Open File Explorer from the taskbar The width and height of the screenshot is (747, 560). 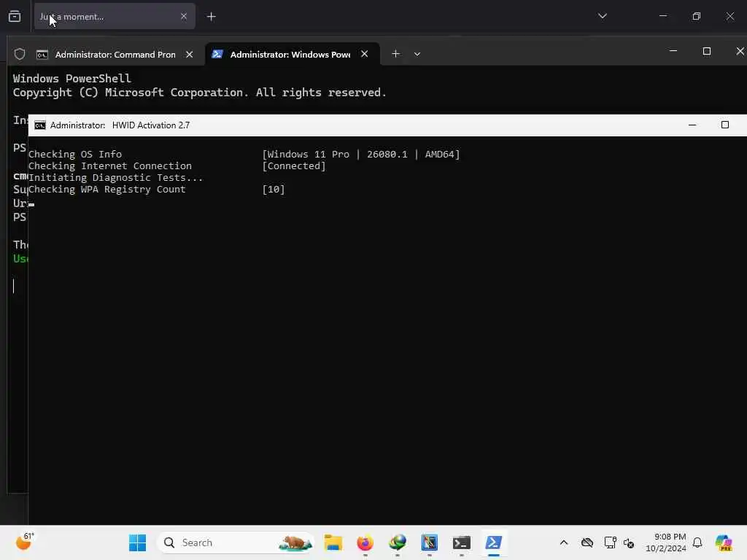tap(333, 542)
